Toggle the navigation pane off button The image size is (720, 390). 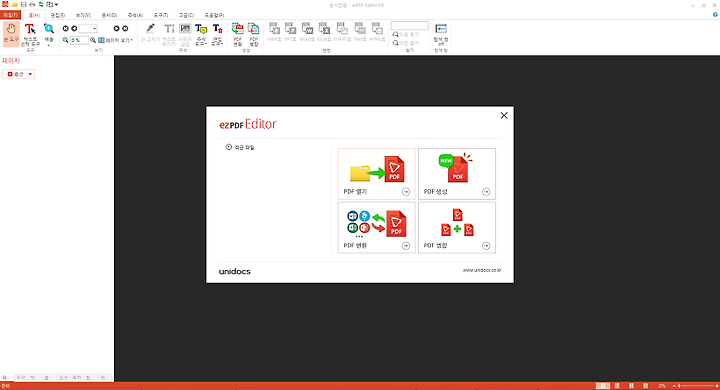441,34
